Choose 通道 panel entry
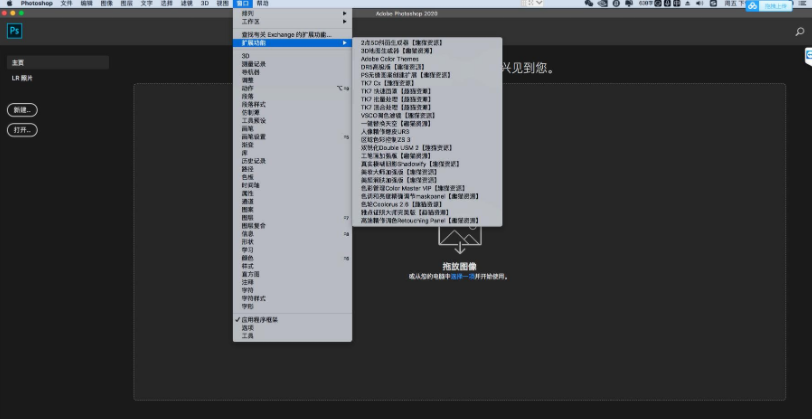This screenshot has width=812, height=419. tap(292, 201)
